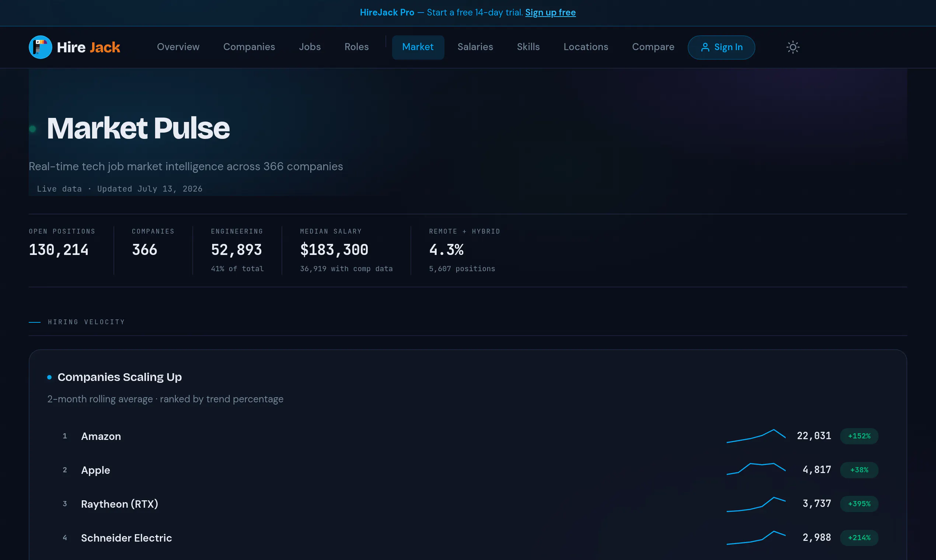The height and width of the screenshot is (560, 936).
Task: Click the 52,893 engineering stat
Action: (236, 250)
